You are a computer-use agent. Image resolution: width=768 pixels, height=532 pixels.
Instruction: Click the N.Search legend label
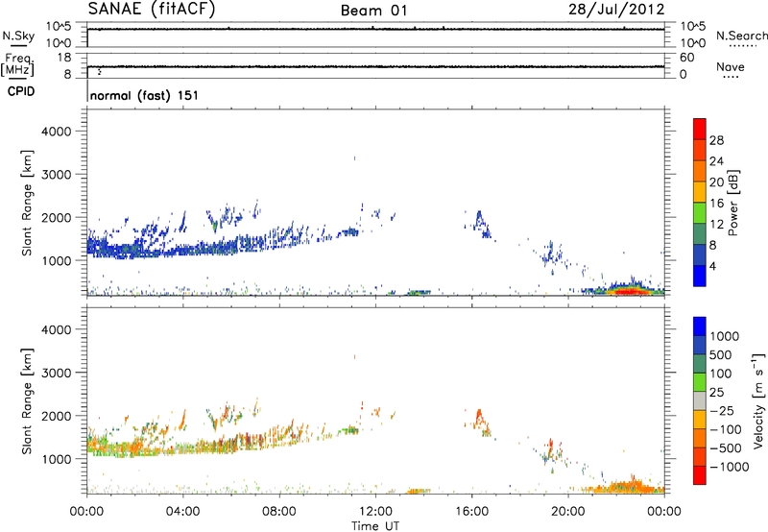tap(741, 36)
